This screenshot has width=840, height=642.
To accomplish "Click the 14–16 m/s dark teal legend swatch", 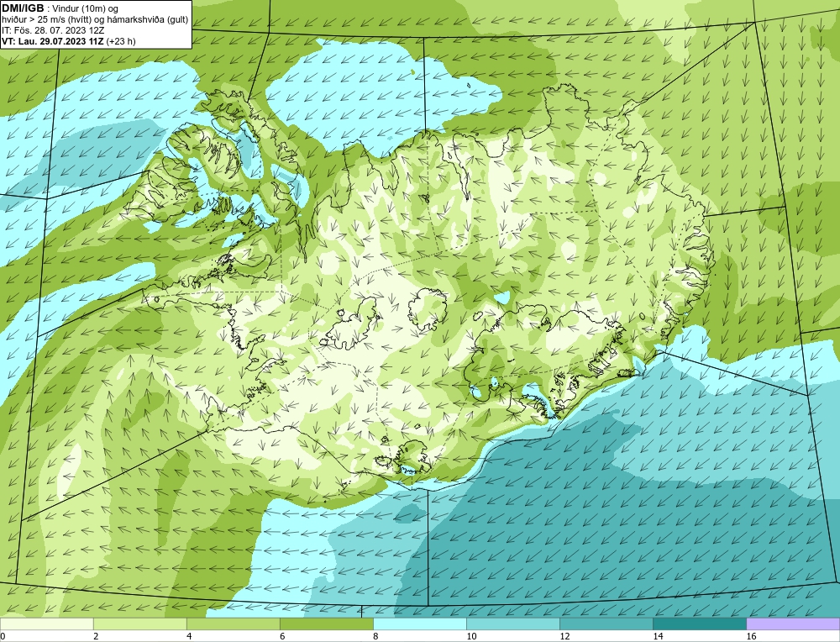I will pyautogui.click(x=699, y=624).
